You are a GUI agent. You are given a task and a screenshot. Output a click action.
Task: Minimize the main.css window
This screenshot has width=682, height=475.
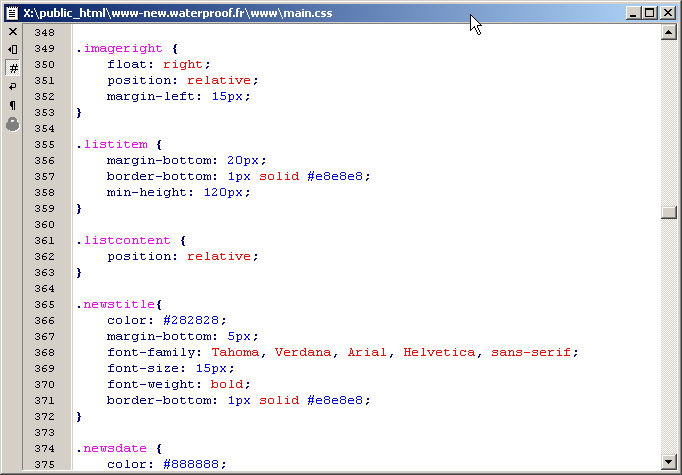633,13
